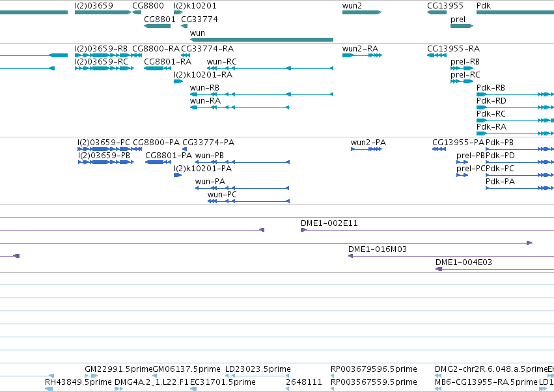This screenshot has height=392, width=554.
Task: Click the CG8800-RA transcript label
Action: (156, 48)
